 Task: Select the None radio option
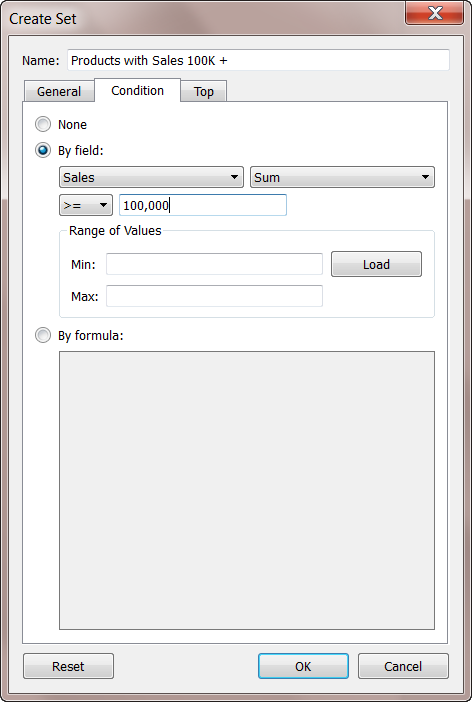43,124
